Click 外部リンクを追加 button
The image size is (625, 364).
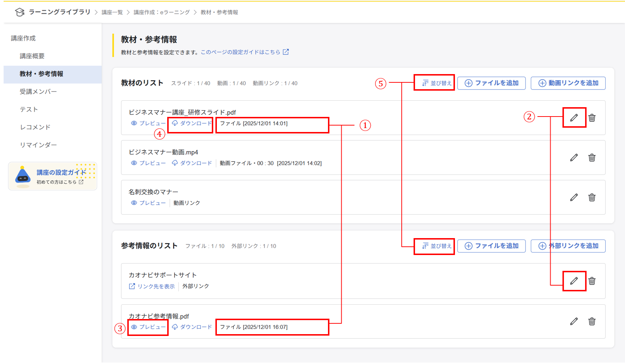tap(568, 246)
